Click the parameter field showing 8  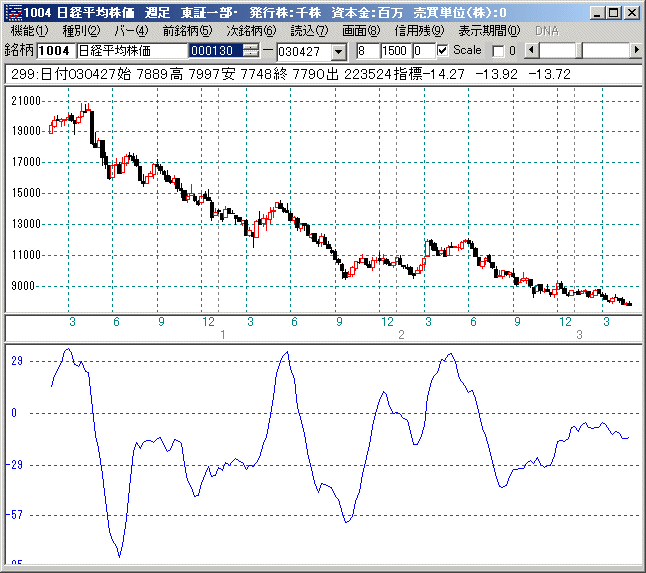point(368,51)
